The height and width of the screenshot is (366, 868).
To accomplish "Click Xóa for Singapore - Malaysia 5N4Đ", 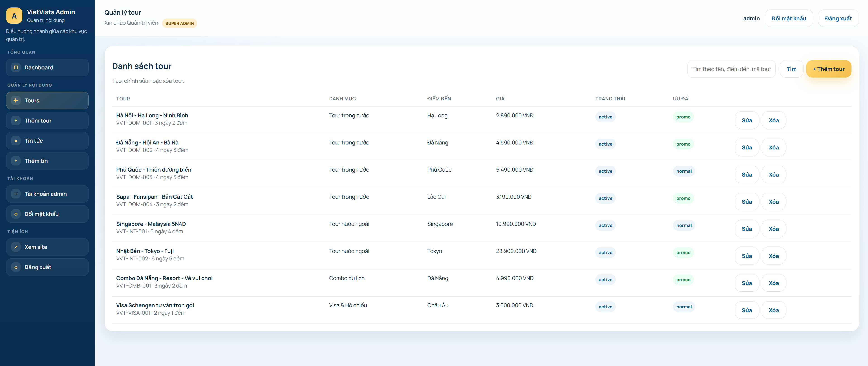I will (774, 229).
